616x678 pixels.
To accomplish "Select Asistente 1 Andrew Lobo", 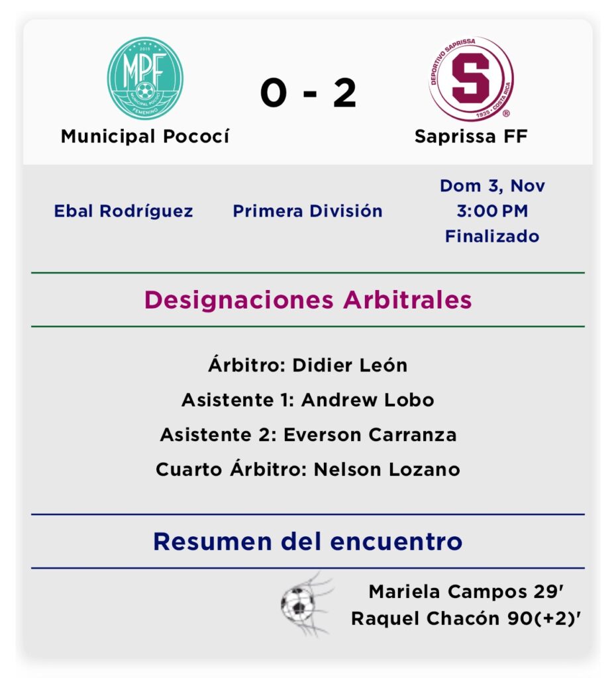I will (308, 400).
